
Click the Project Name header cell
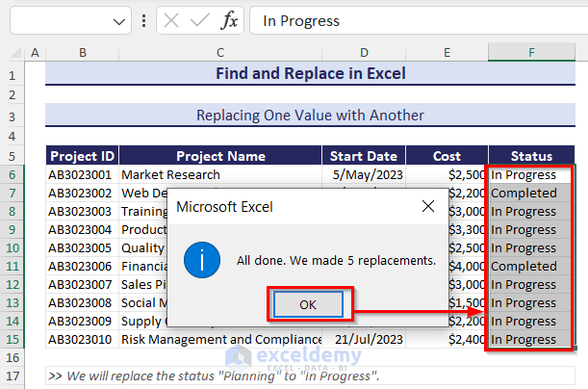[x=220, y=156]
